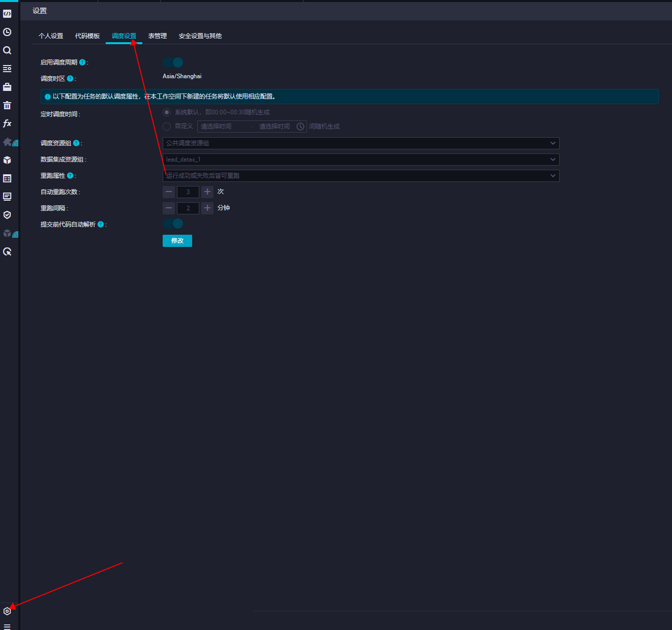Click help icon next to 重跑属性

pyautogui.click(x=70, y=176)
